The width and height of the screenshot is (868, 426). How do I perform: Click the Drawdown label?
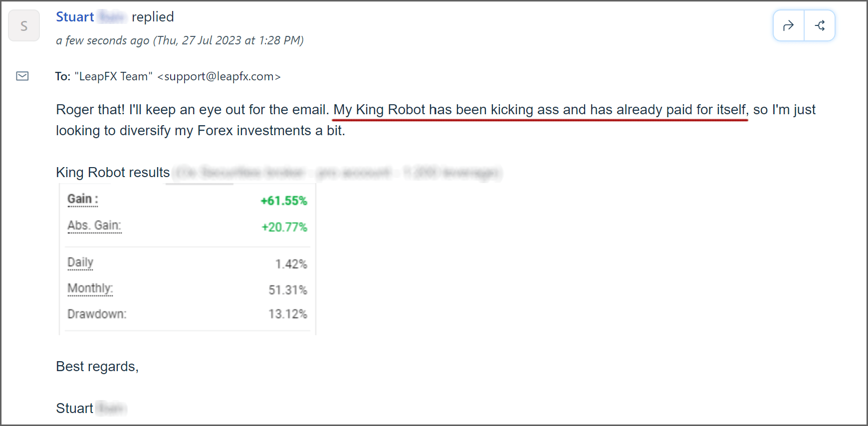tap(97, 314)
